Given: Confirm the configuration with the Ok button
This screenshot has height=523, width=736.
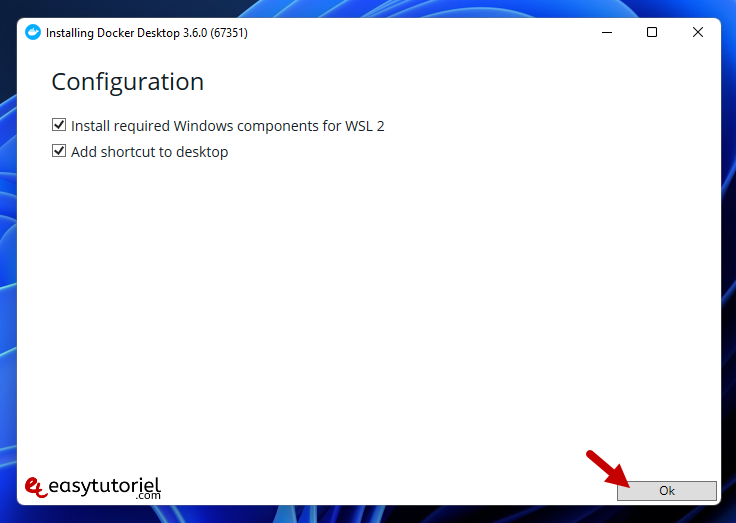Looking at the screenshot, I should click(x=667, y=491).
